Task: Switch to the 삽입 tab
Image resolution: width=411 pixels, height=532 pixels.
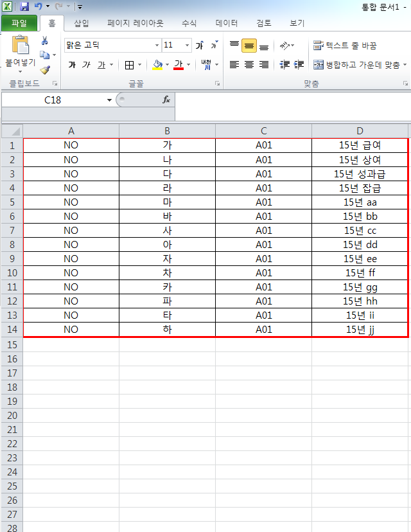Action: coord(82,23)
